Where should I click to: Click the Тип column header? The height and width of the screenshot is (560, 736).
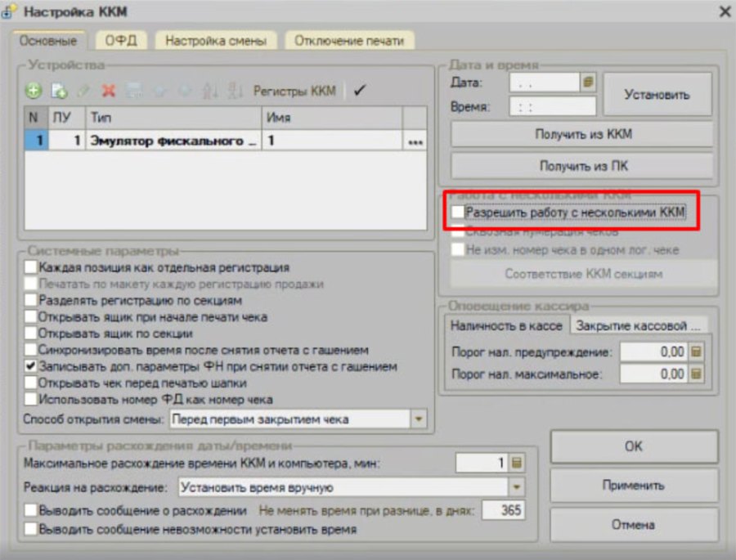click(173, 118)
